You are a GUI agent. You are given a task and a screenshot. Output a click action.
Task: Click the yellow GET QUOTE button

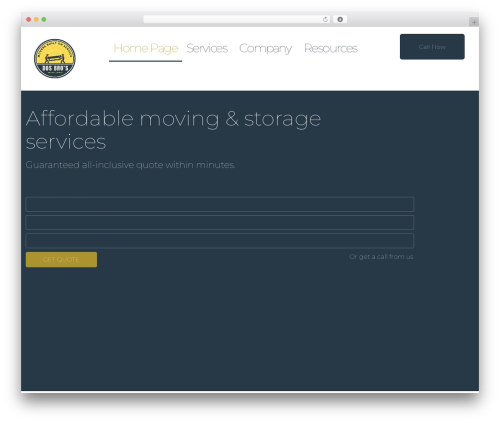pos(61,259)
